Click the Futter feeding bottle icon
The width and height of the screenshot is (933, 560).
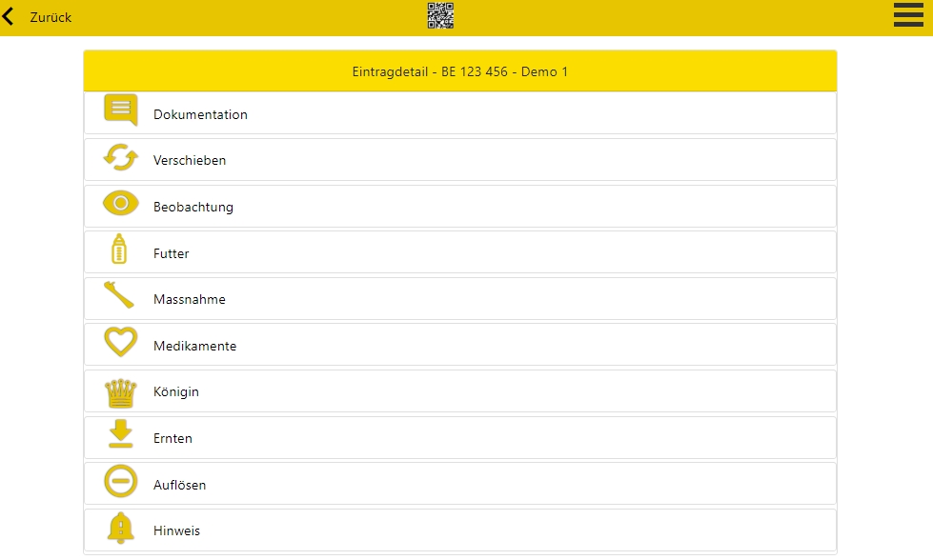119,250
